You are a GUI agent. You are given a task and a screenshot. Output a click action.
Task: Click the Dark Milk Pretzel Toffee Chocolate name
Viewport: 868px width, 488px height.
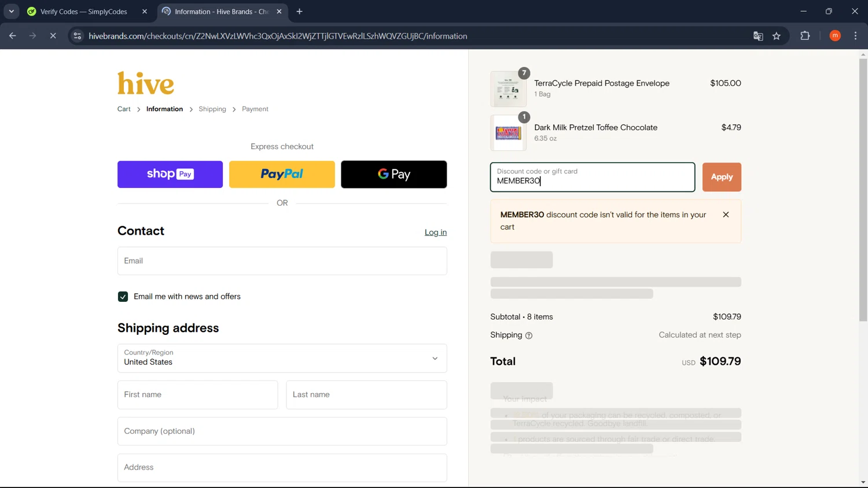(x=595, y=127)
